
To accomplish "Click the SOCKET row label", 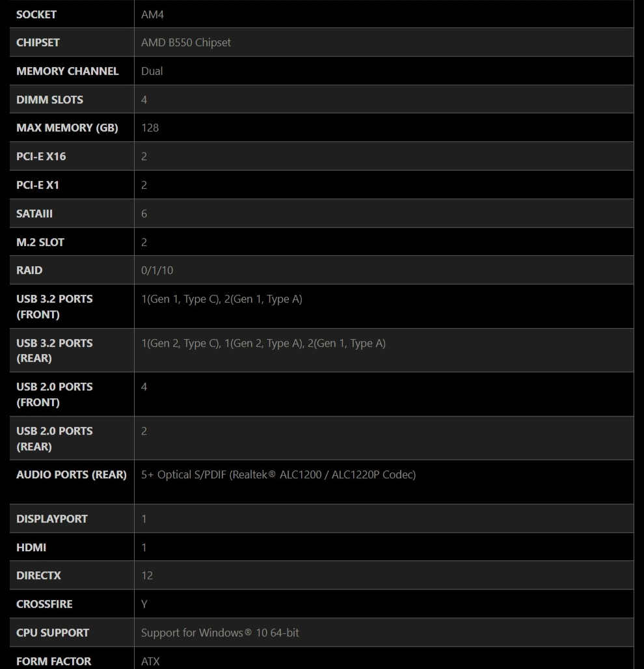I will (x=36, y=14).
